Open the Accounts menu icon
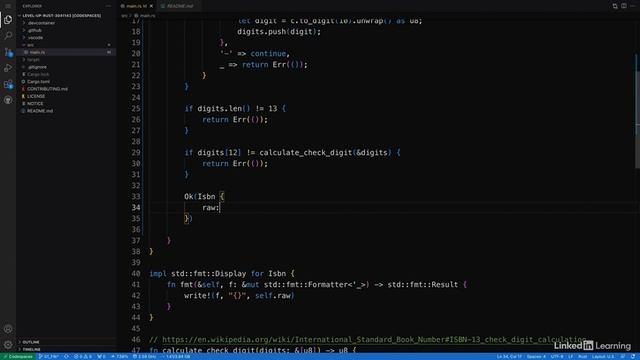The height and width of the screenshot is (360, 640). tap(8, 329)
